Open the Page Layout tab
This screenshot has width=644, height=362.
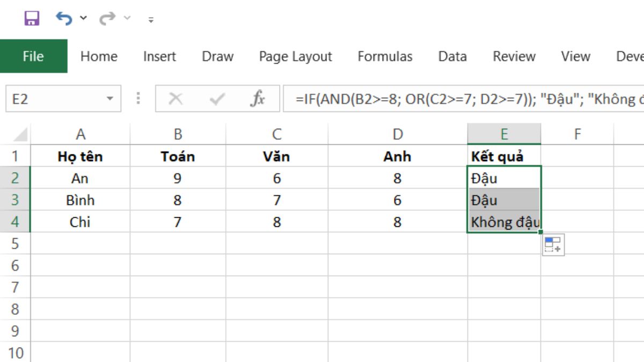point(296,56)
